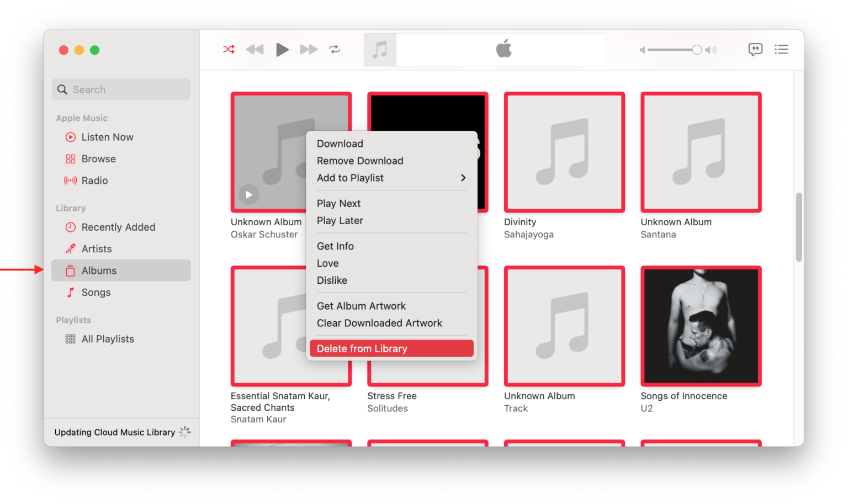Open the Radio section
The width and height of the screenshot is (848, 504).
tap(94, 180)
